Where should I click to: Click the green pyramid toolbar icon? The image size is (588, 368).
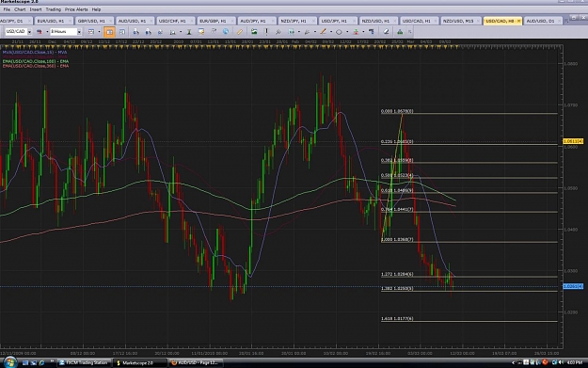coord(400,32)
